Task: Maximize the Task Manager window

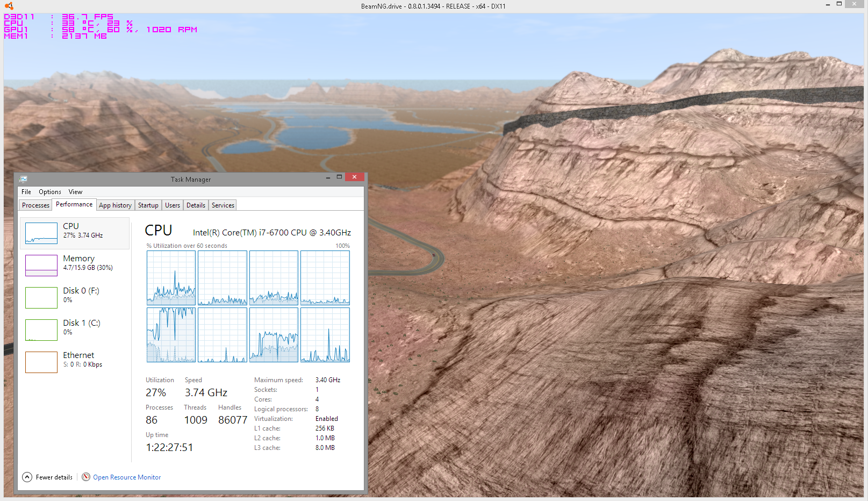Action: pyautogui.click(x=339, y=177)
